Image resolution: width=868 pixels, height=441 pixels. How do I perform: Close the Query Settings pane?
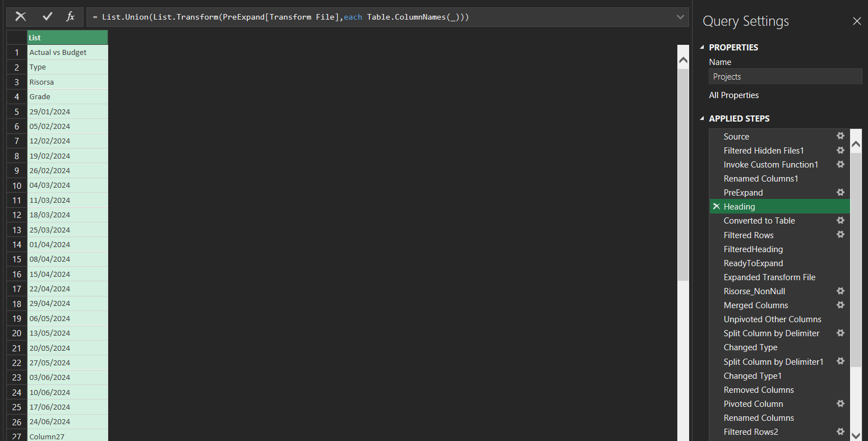pos(857,21)
